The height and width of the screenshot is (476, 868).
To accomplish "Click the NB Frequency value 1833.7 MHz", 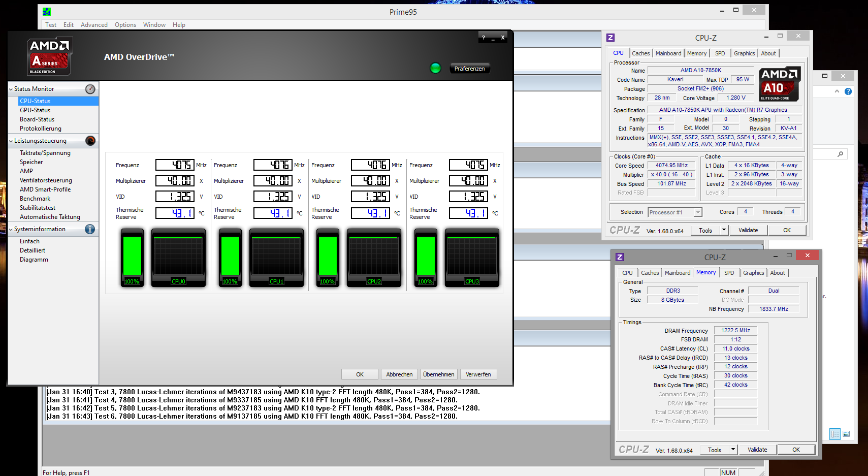I will pos(774,309).
